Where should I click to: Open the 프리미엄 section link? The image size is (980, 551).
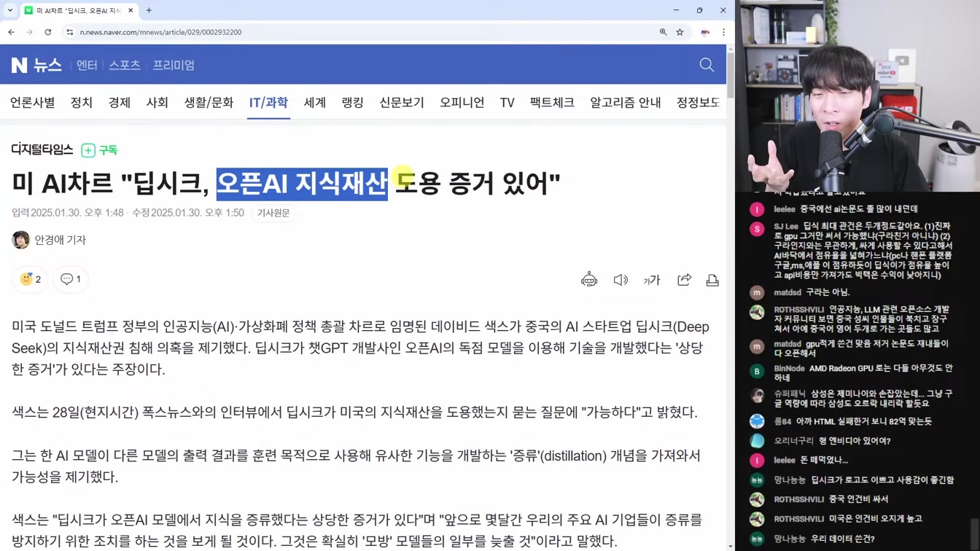[x=174, y=65]
